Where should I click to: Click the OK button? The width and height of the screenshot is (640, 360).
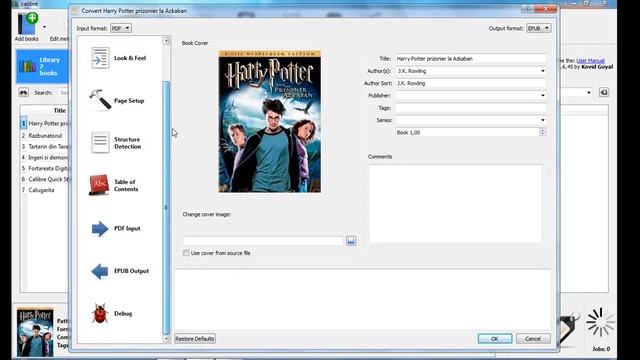495,339
